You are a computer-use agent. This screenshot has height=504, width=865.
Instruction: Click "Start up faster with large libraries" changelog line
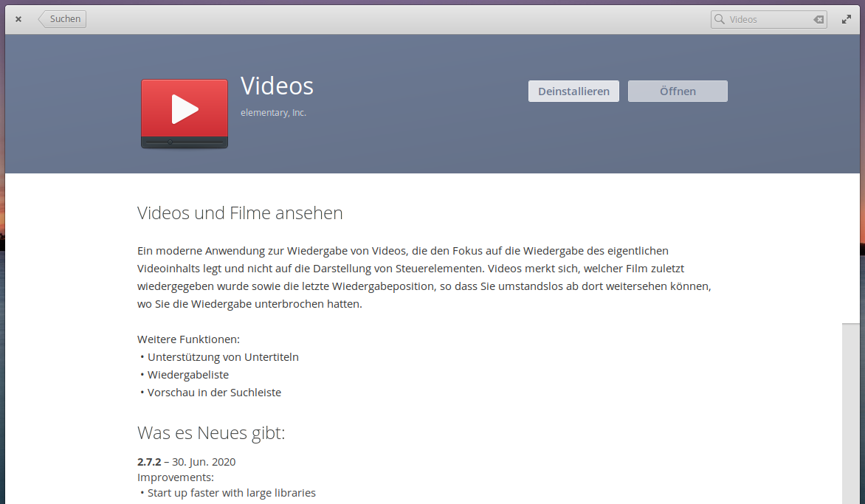pos(231,493)
